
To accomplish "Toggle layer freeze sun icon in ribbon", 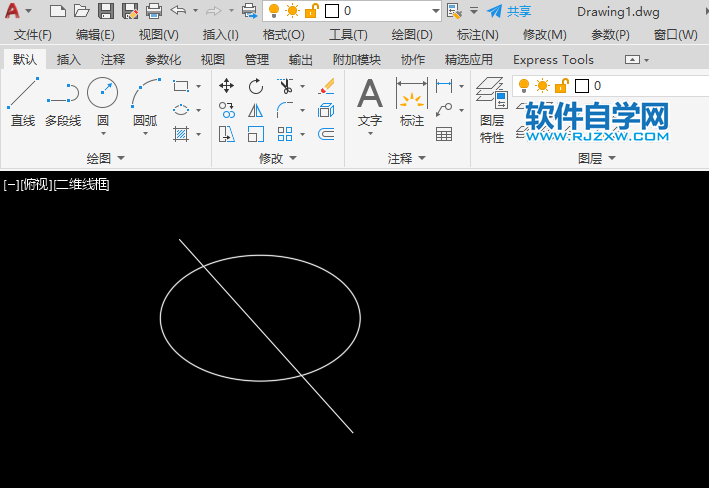I will click(x=542, y=86).
